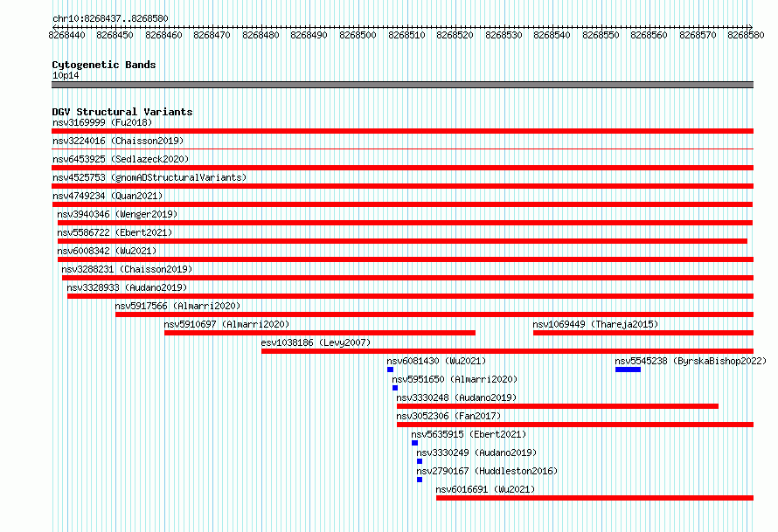Select nsv5586722 (Ebert2021) label

[115, 232]
